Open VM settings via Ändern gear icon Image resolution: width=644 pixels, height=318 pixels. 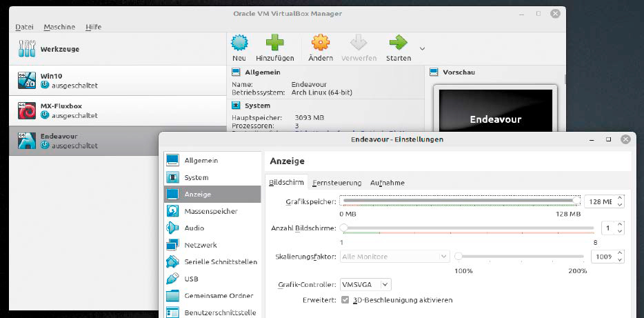[321, 43]
